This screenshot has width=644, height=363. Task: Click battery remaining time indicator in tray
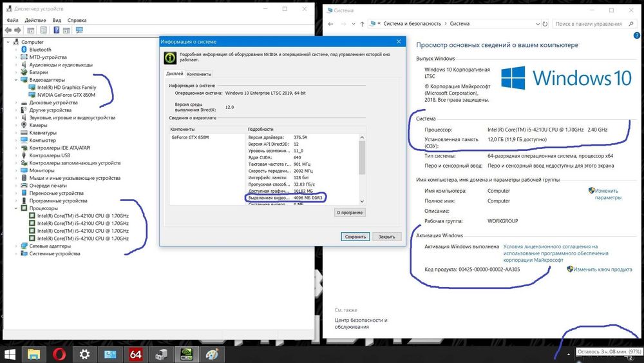tap(609, 352)
